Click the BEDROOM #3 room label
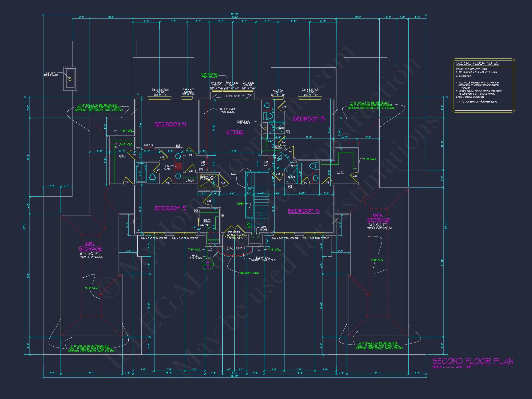The image size is (532, 399). 304,211
